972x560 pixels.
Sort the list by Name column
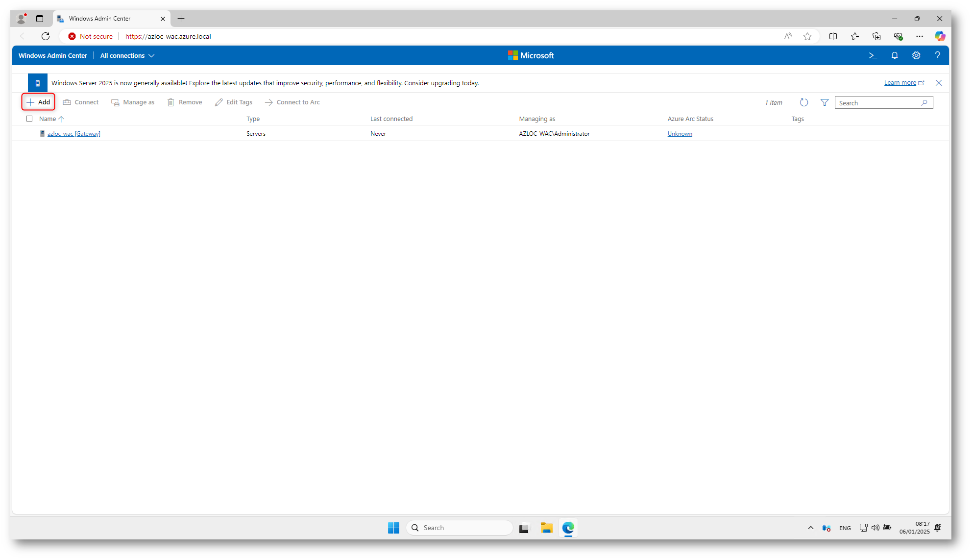point(48,119)
